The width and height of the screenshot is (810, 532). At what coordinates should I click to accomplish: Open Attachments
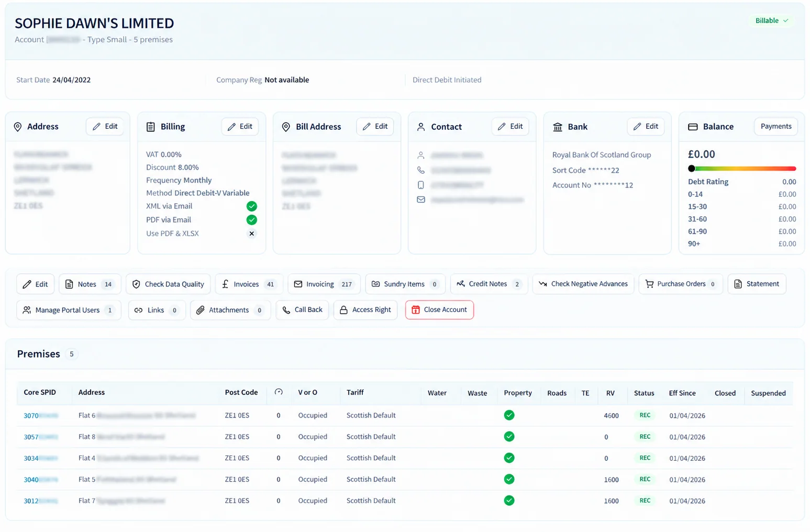[230, 310]
